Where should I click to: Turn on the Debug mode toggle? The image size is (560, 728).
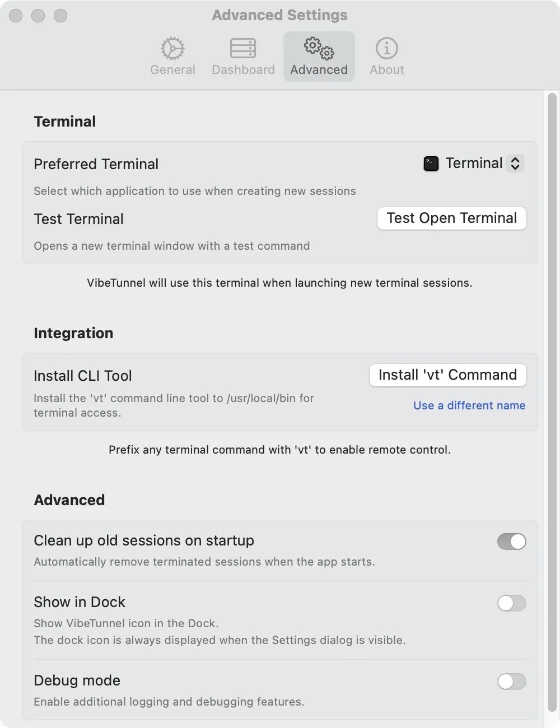[x=511, y=682]
